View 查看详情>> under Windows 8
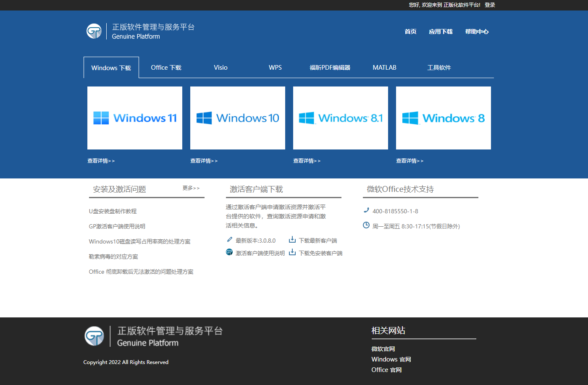This screenshot has width=588, height=385. (409, 161)
